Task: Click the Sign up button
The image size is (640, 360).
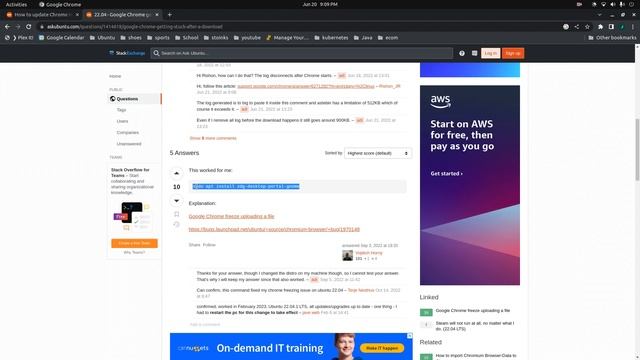Action: pos(513,53)
